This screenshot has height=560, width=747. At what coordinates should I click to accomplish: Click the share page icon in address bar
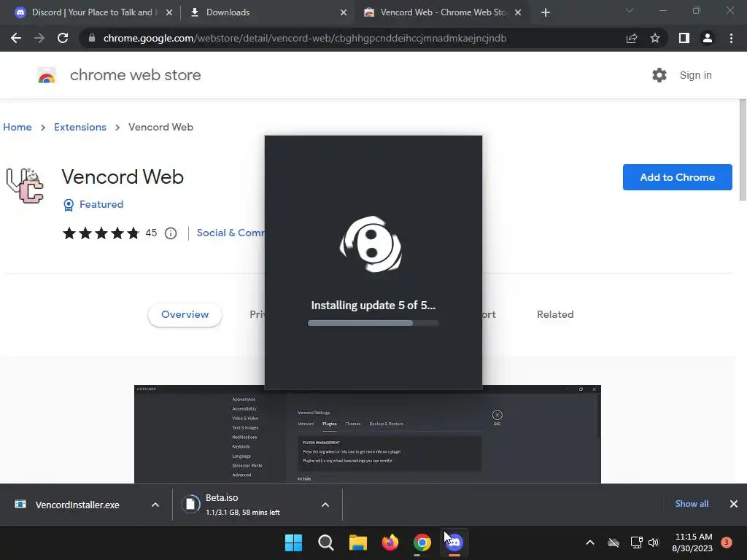(632, 38)
